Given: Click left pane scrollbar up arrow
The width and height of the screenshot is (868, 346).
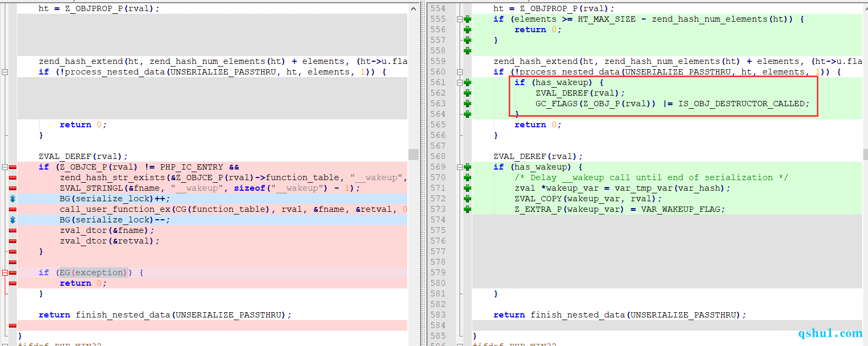Looking at the screenshot, I should point(413,8).
